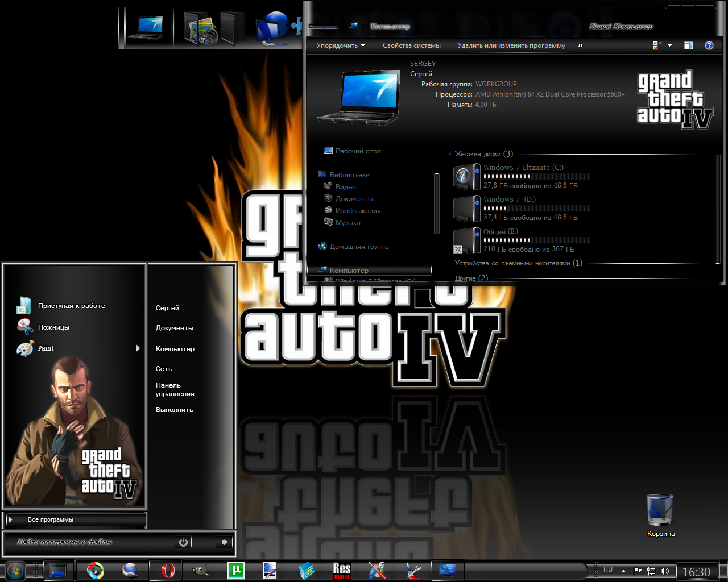Launch Ножницы snipping tool
This screenshot has width=728, height=582.
[x=43, y=327]
